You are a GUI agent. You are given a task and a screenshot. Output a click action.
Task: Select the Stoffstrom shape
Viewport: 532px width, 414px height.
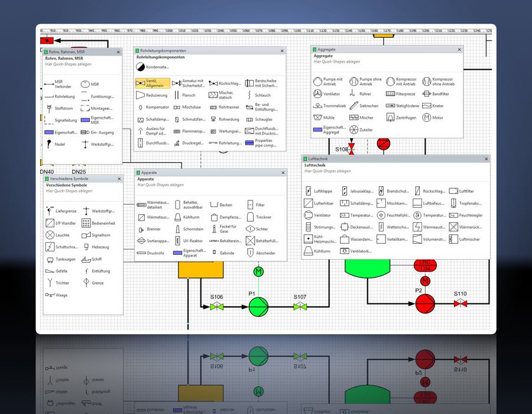[59, 108]
